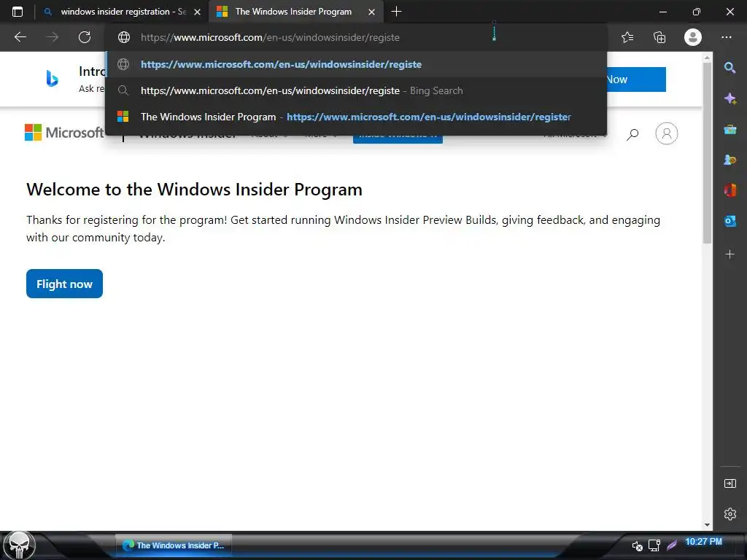Switch to windows insider registration tab
Viewport: 747px width, 560px height.
click(x=122, y=12)
